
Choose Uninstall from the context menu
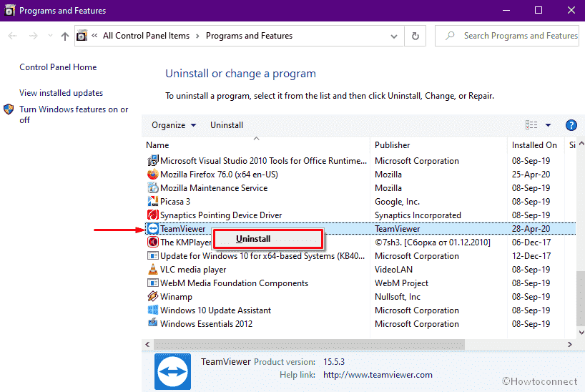tap(267, 239)
